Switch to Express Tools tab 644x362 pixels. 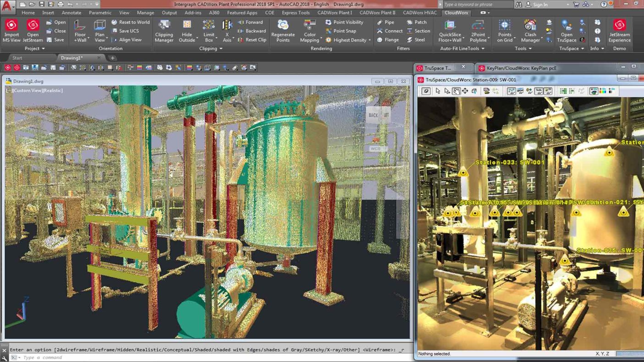click(296, 12)
